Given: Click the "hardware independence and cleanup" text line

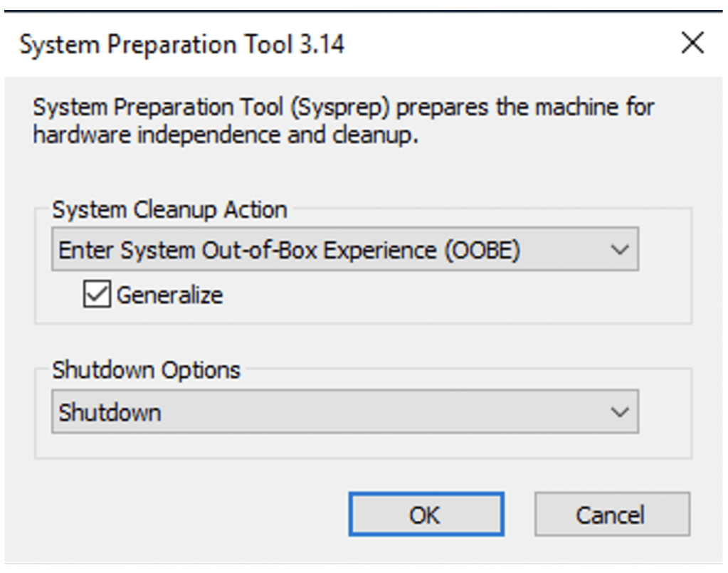Looking at the screenshot, I should [x=226, y=135].
